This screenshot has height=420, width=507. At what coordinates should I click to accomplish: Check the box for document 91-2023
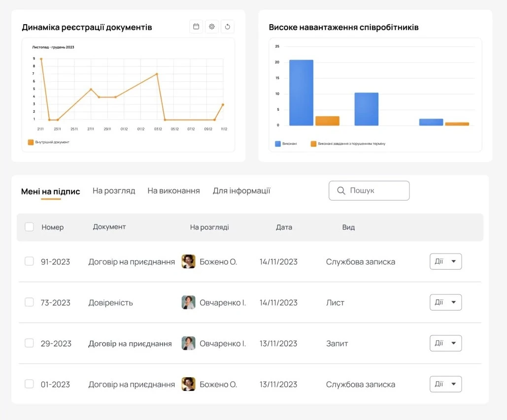tap(29, 261)
